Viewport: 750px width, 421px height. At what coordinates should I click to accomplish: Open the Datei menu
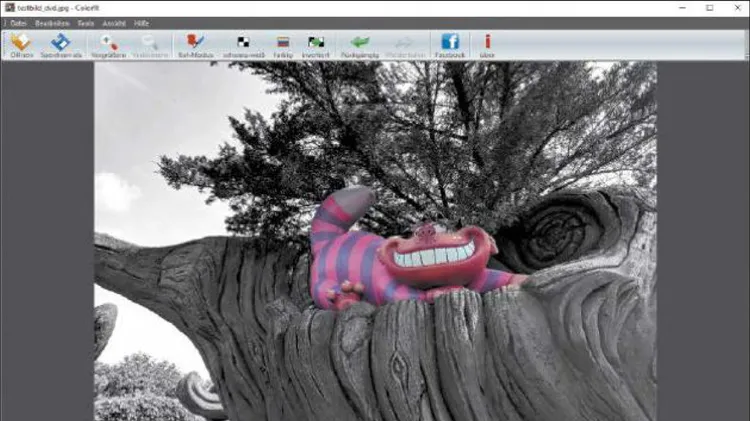click(19, 23)
